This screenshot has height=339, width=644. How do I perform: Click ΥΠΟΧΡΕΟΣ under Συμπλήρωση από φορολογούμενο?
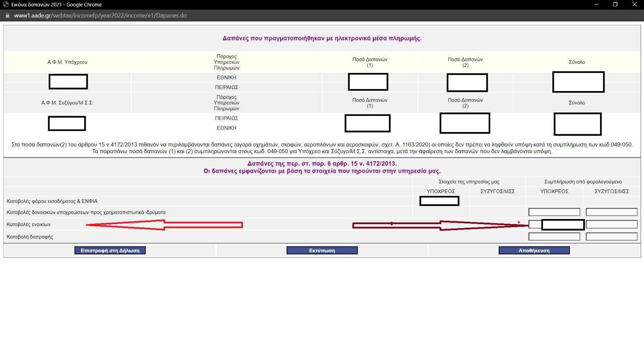click(x=554, y=191)
